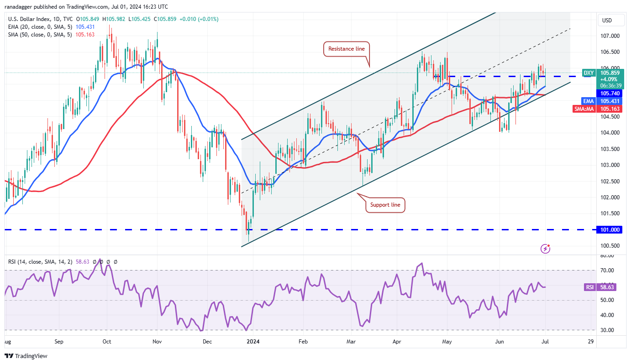Click the blue EMA price axis tag
The width and height of the screenshot is (631, 364).
(589, 101)
